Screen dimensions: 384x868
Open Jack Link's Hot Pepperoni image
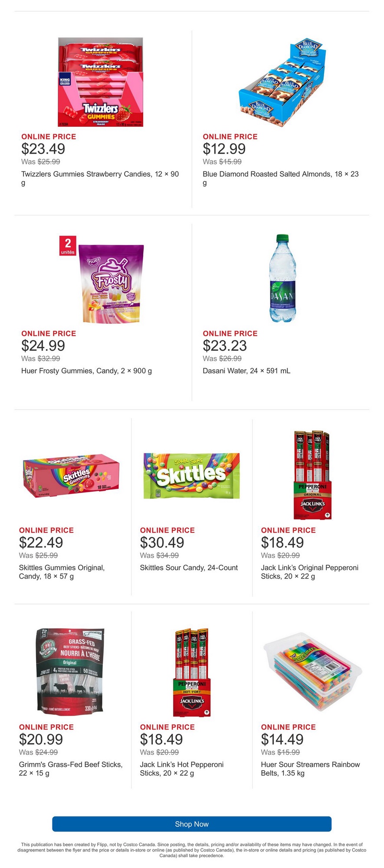(191, 672)
